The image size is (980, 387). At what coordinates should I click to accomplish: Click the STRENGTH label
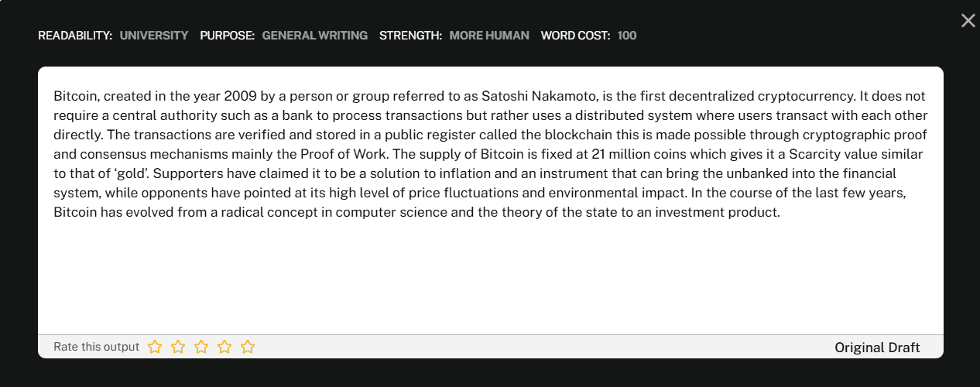click(x=411, y=36)
